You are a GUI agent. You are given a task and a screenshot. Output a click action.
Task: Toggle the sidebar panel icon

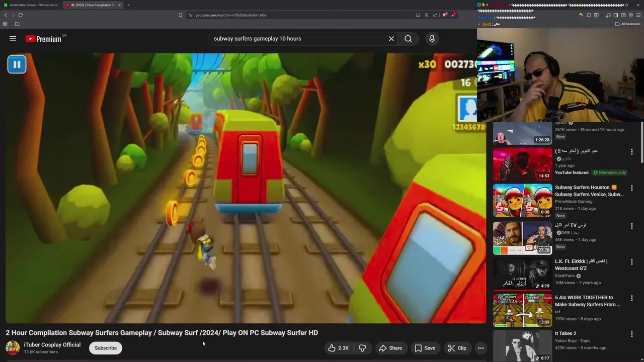pos(615,15)
